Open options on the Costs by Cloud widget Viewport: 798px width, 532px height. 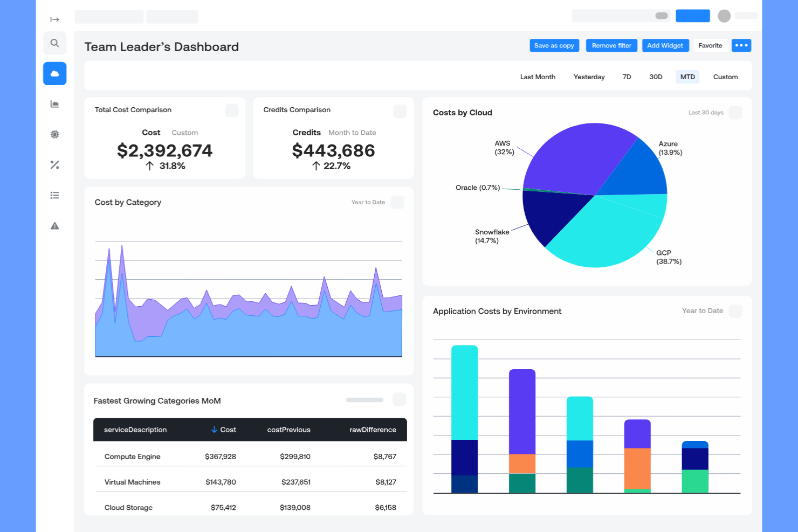pyautogui.click(x=735, y=113)
